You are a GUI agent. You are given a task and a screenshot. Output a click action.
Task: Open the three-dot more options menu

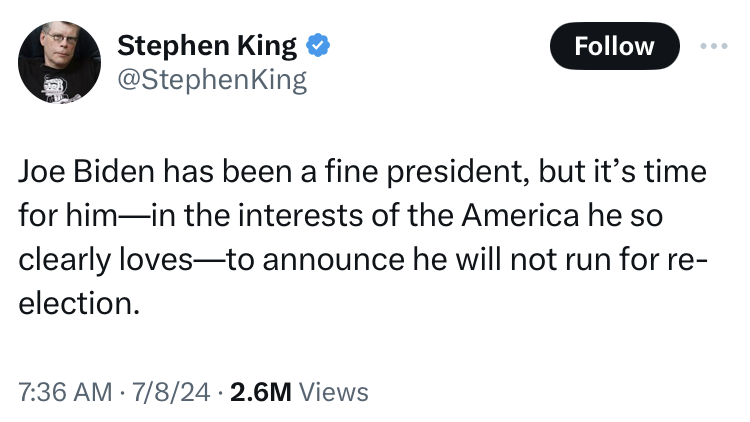tap(712, 46)
